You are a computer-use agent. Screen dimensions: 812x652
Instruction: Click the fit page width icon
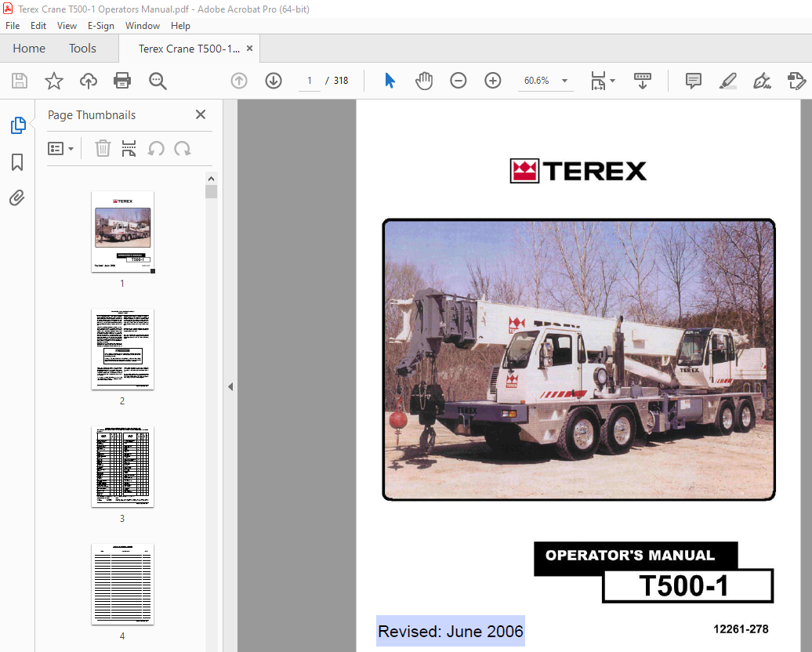pyautogui.click(x=598, y=81)
